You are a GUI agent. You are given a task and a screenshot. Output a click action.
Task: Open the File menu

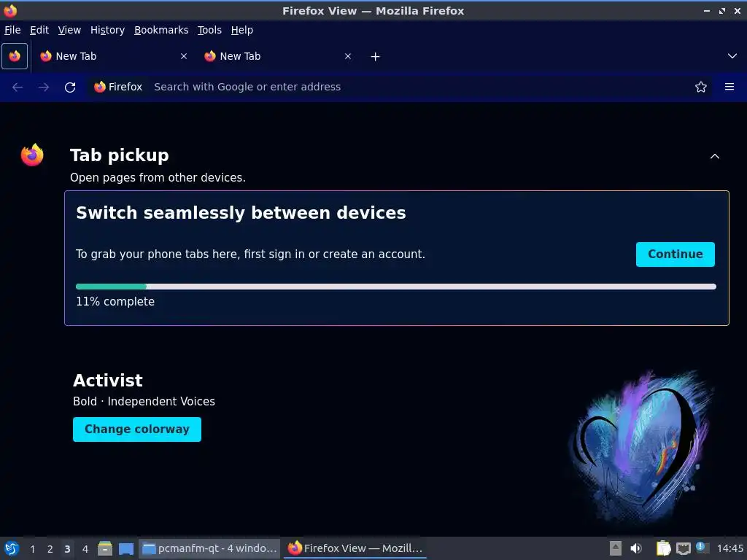12,30
